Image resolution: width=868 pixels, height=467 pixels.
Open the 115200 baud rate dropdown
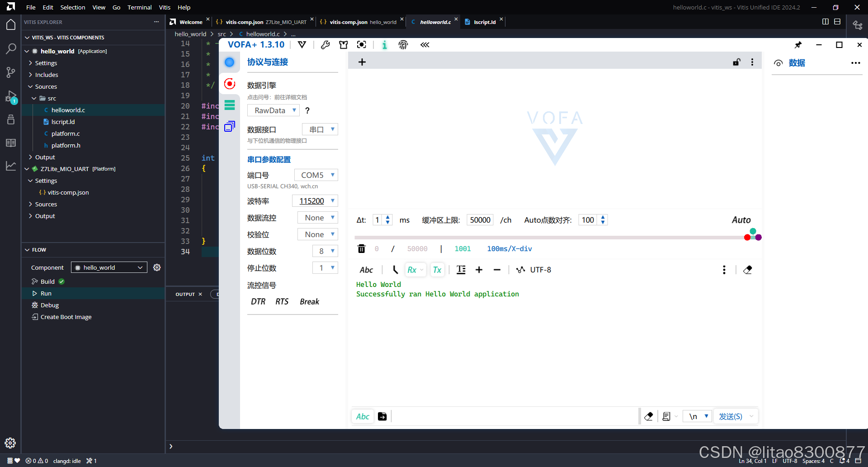(x=315, y=201)
